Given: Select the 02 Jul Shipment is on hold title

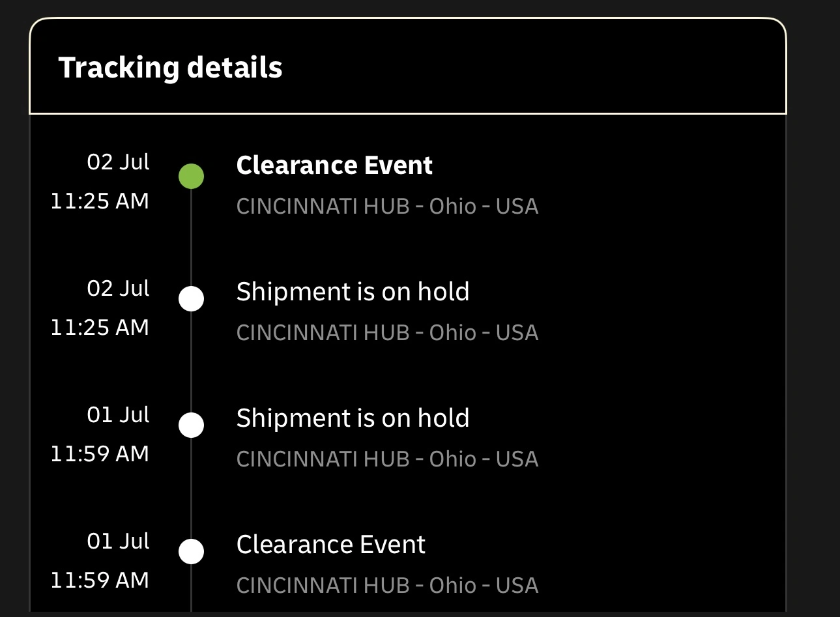Looking at the screenshot, I should click(353, 292).
